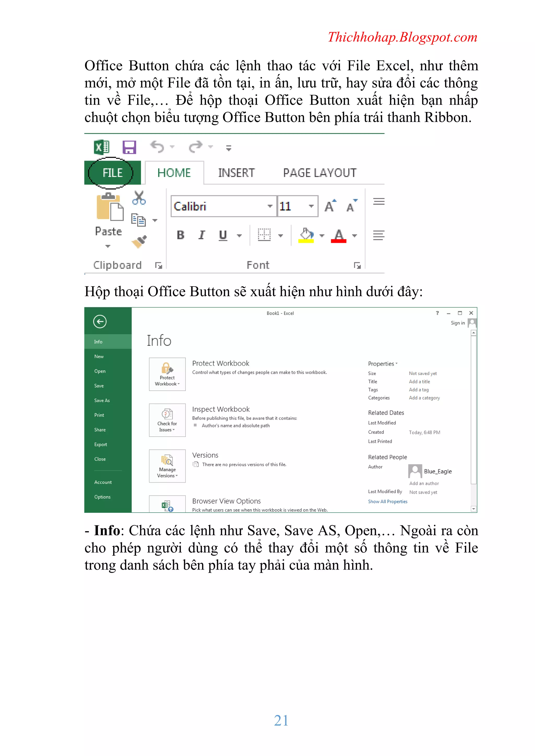Click the Excel application icon in quick access toolbar
Image resolution: width=535 pixels, height=756 pixels.
(x=102, y=147)
